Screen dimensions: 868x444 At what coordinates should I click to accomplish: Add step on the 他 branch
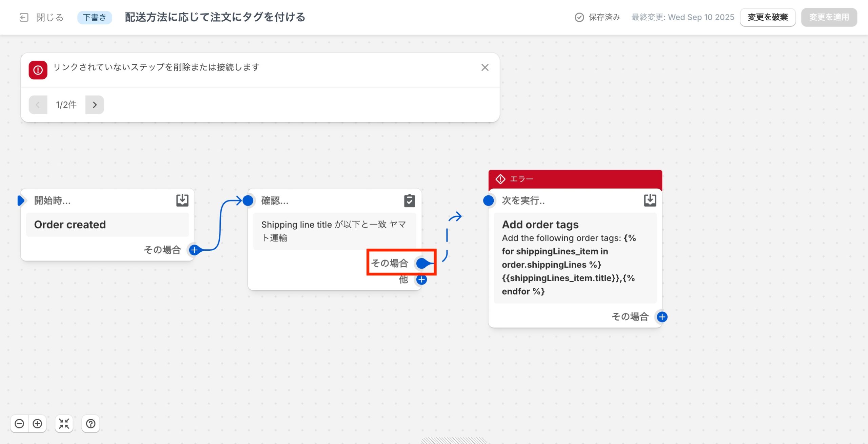421,280
